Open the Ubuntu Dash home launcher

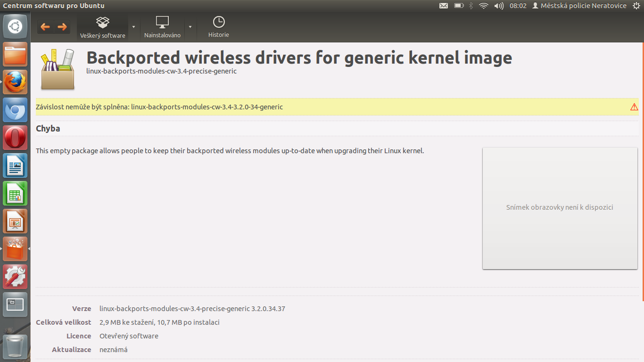15,26
